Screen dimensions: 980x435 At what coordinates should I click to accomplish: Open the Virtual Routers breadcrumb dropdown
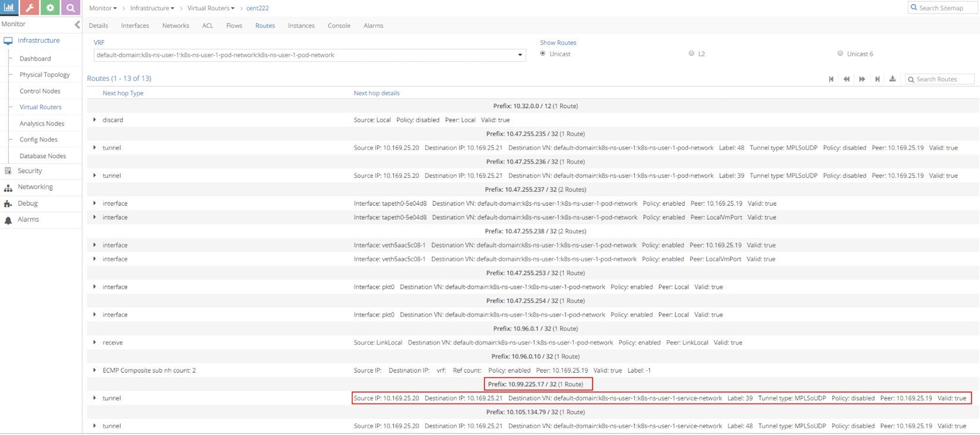point(211,8)
